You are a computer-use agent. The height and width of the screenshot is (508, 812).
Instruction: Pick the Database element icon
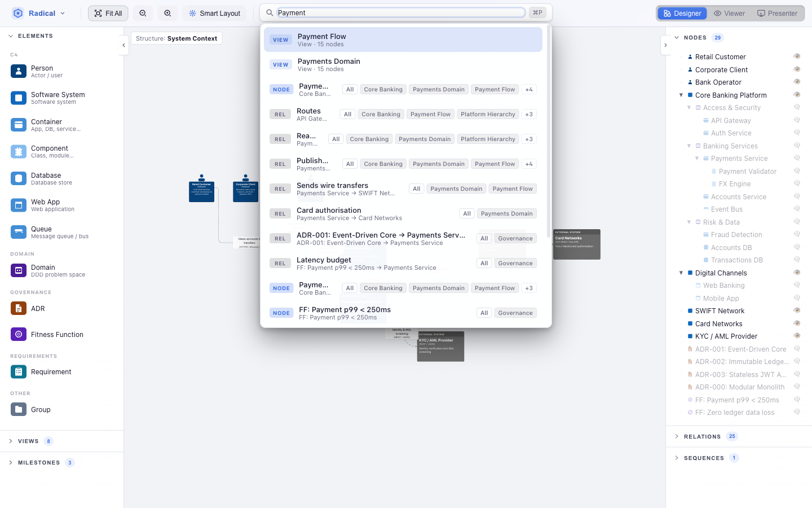[19, 178]
